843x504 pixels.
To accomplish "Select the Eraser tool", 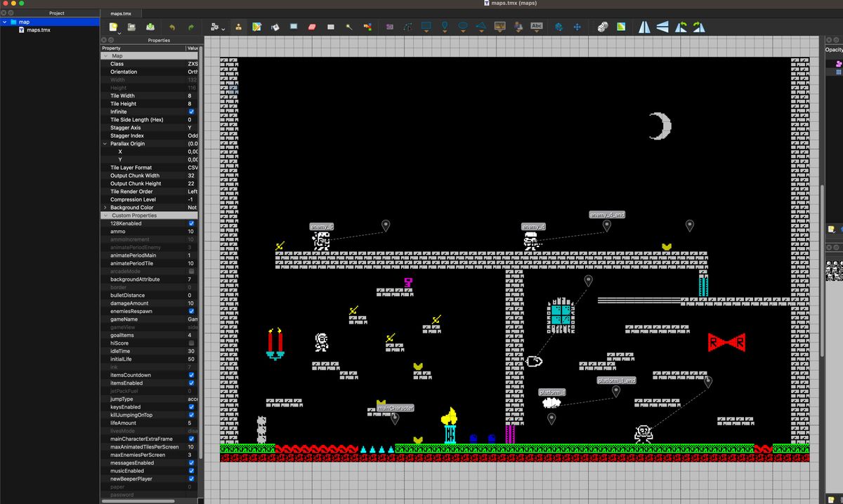I will click(313, 27).
